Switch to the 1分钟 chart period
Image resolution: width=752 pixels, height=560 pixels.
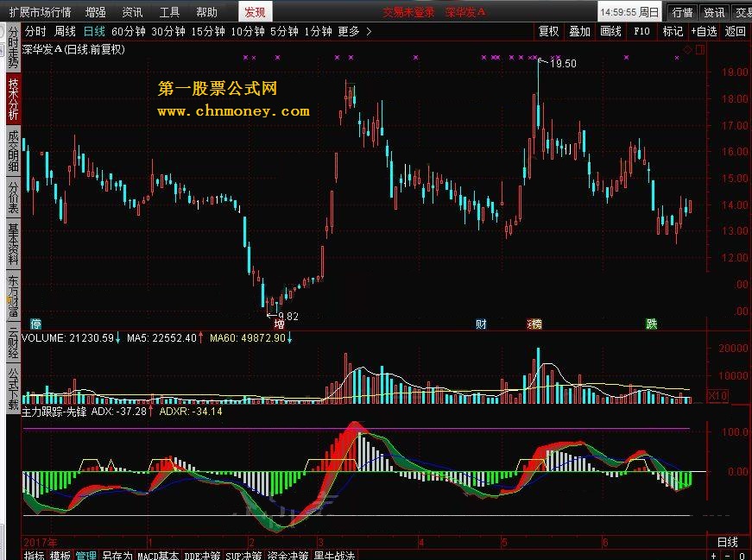click(318, 32)
